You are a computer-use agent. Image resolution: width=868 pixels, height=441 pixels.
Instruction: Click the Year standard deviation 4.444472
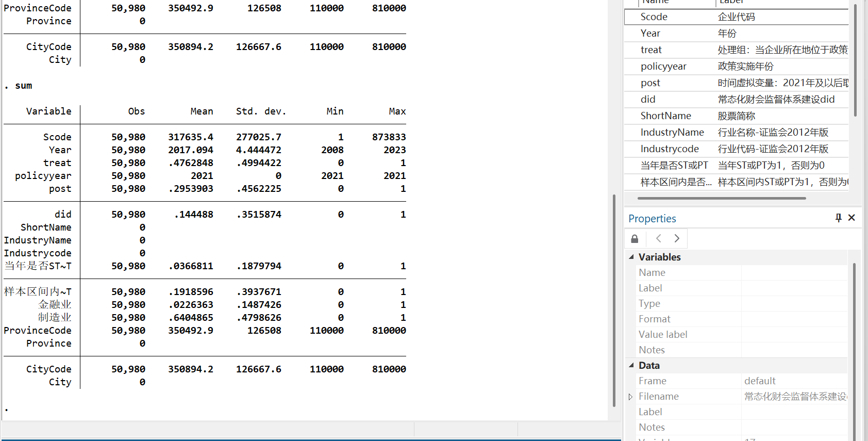[259, 150]
